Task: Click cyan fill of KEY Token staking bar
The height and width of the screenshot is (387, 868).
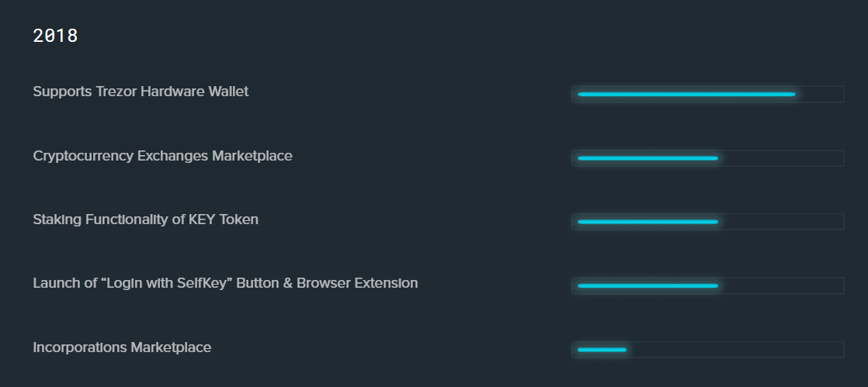Action: (648, 222)
